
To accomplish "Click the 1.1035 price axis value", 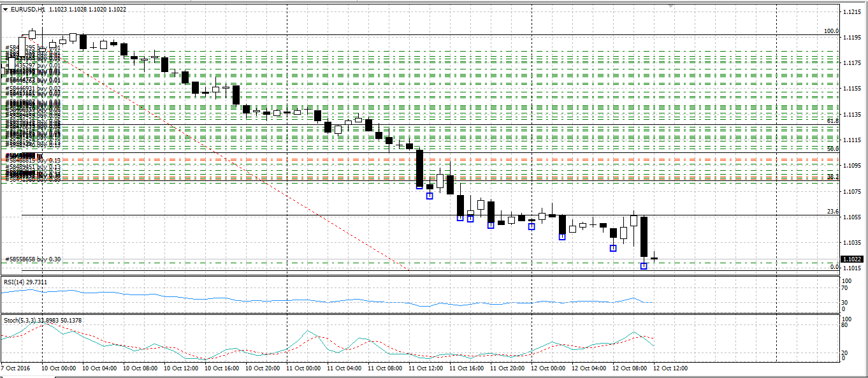I will 852,243.
